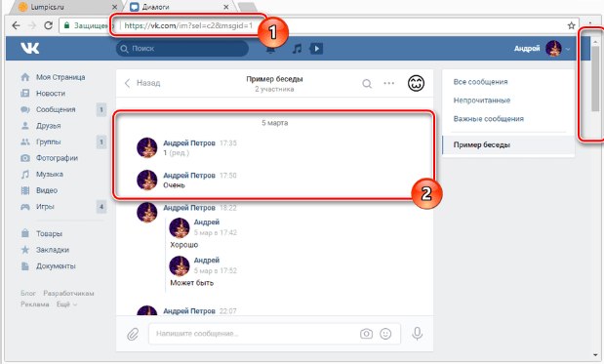The image size is (604, 364).
Task: Click the person icon next to Друзья
Action: point(25,126)
